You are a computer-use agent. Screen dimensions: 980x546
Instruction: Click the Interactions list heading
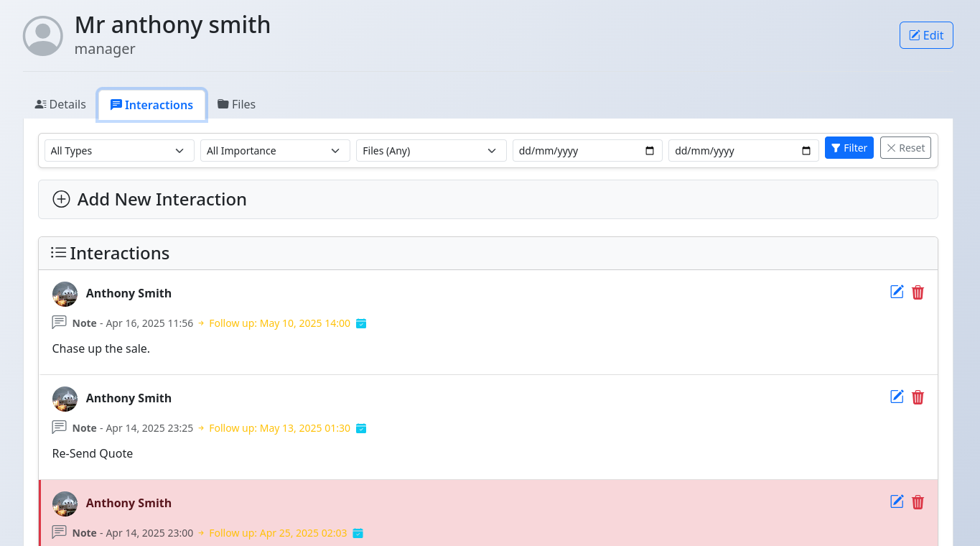click(120, 253)
